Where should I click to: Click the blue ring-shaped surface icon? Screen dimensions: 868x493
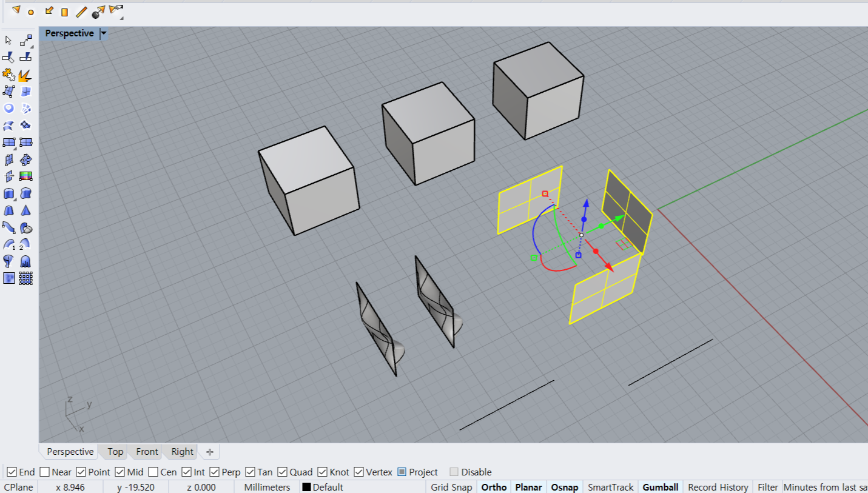[8, 109]
